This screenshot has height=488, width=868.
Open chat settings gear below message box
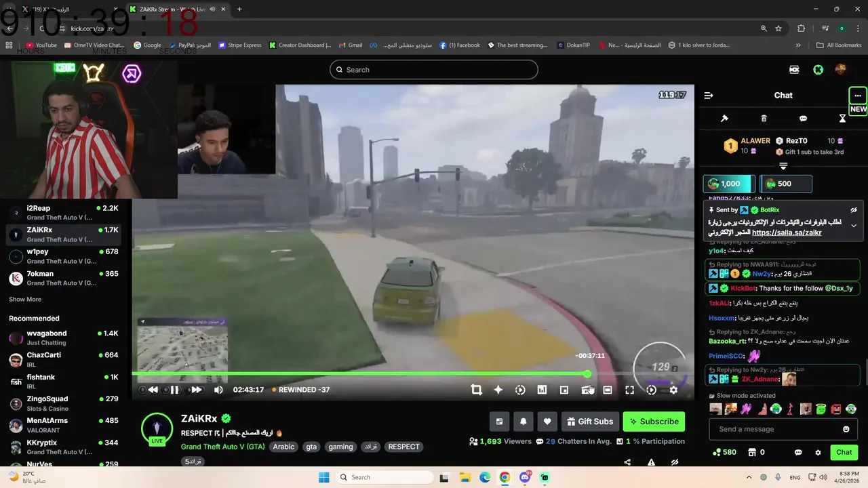tap(818, 452)
